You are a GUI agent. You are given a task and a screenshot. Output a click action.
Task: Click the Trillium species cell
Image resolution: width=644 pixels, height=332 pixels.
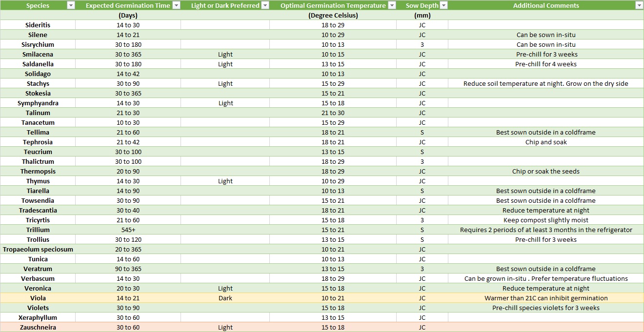tap(38, 230)
